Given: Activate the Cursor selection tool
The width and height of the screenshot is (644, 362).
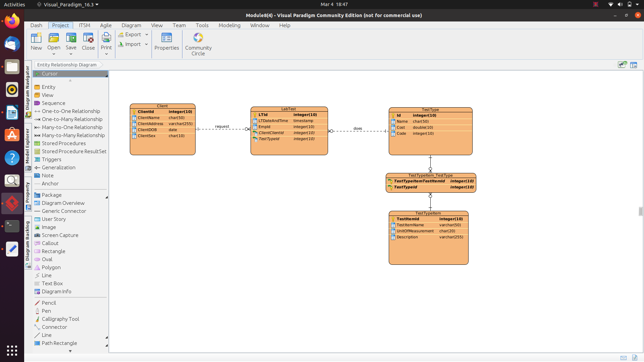Looking at the screenshot, I should pos(70,74).
